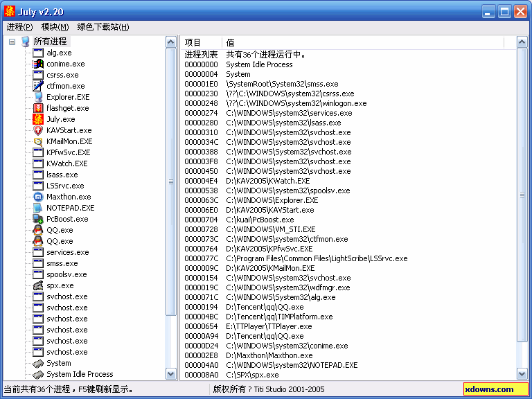The width and height of the screenshot is (532, 399).
Task: Select the TIMPlatform.exe path row
Action: (348, 317)
